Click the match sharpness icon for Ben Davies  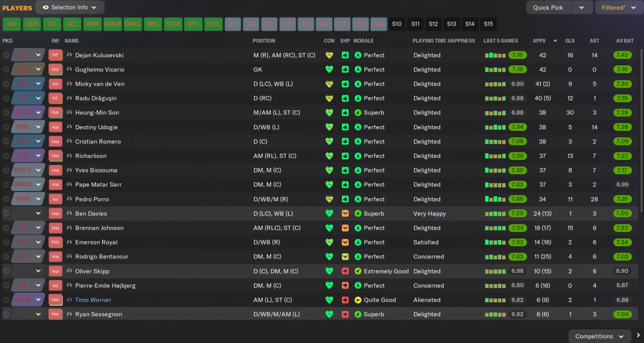(345, 214)
